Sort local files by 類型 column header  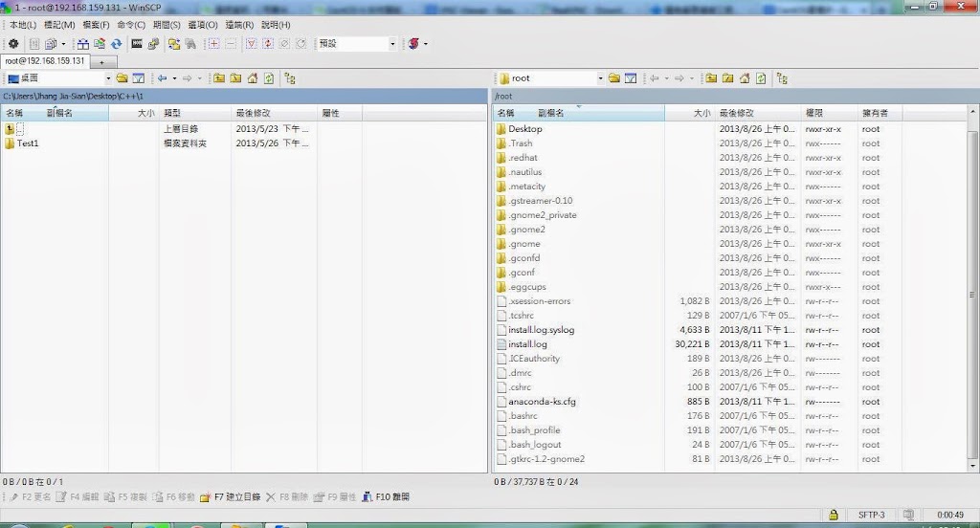point(194,113)
